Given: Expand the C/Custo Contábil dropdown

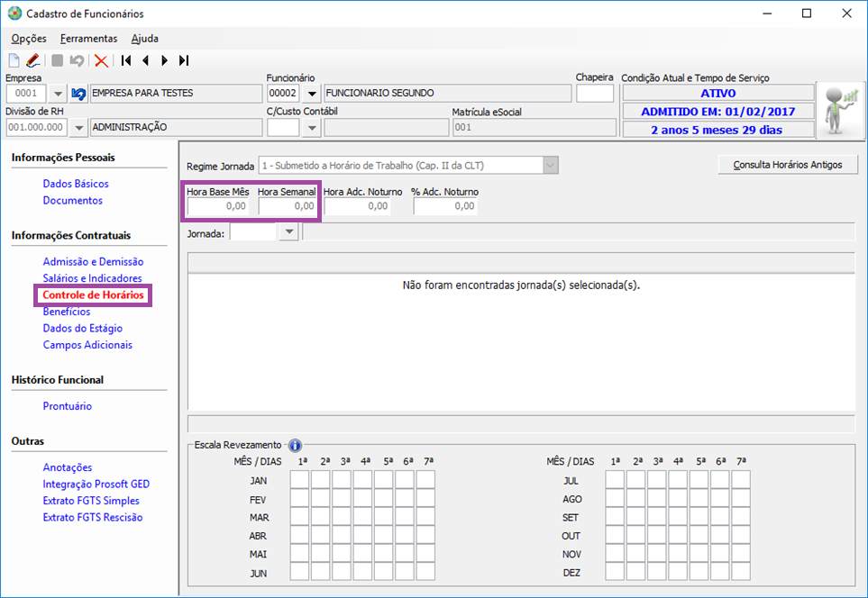Looking at the screenshot, I should coord(312,128).
